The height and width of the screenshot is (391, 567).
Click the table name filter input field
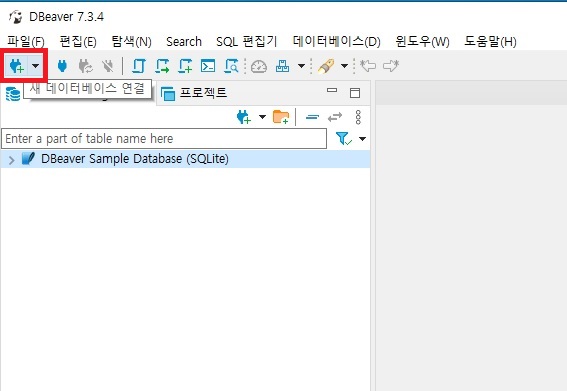[x=164, y=139]
